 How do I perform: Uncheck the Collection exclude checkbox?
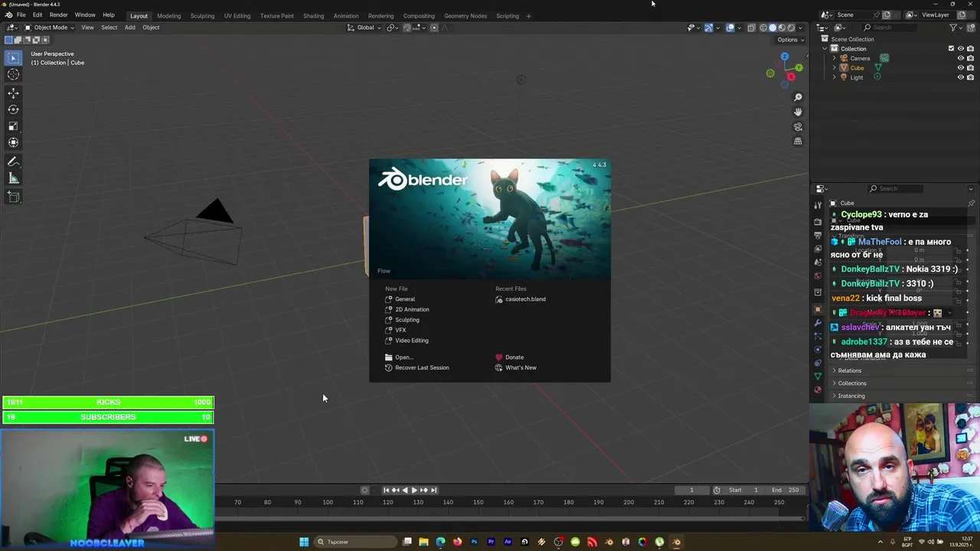tap(952, 48)
